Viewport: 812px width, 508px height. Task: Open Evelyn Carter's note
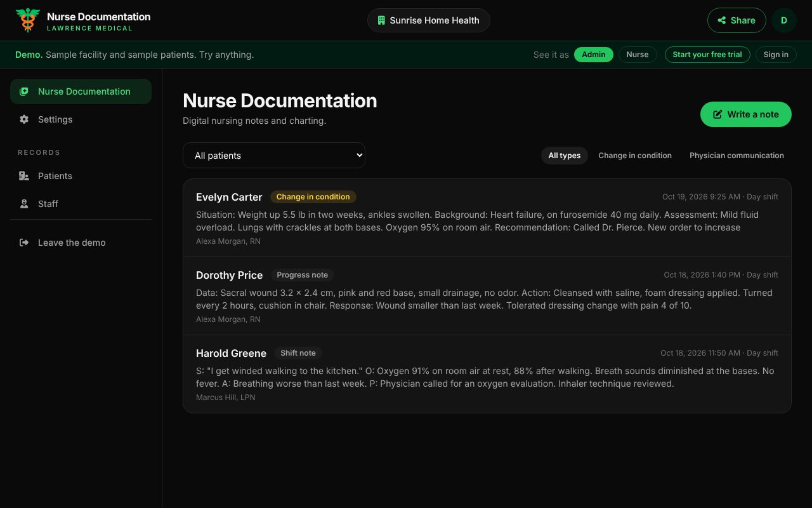pyautogui.click(x=487, y=218)
